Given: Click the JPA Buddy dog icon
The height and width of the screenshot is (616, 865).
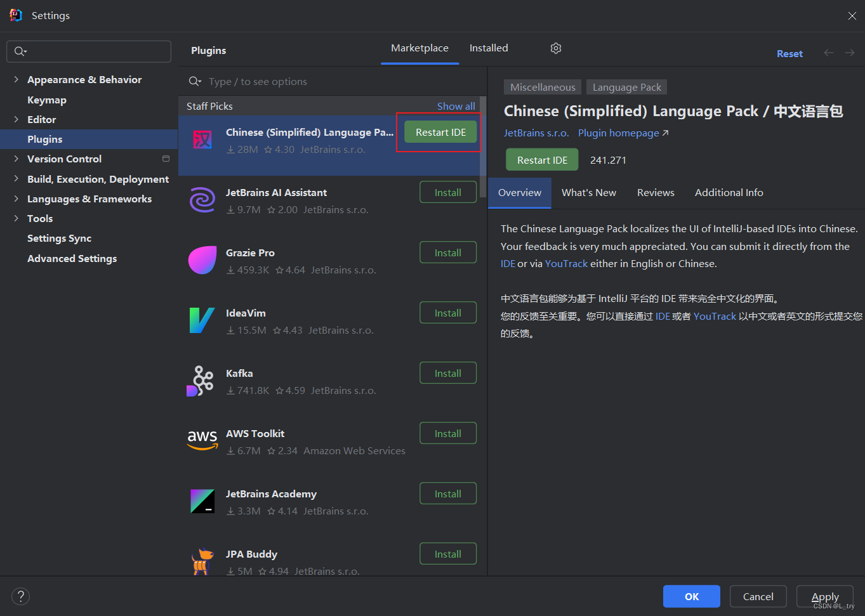Looking at the screenshot, I should click(202, 561).
